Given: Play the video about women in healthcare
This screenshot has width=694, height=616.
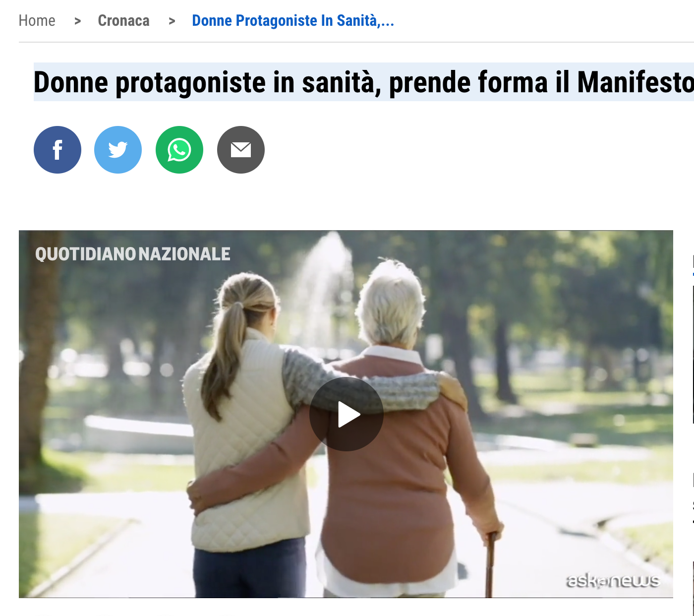Looking at the screenshot, I should [x=347, y=414].
